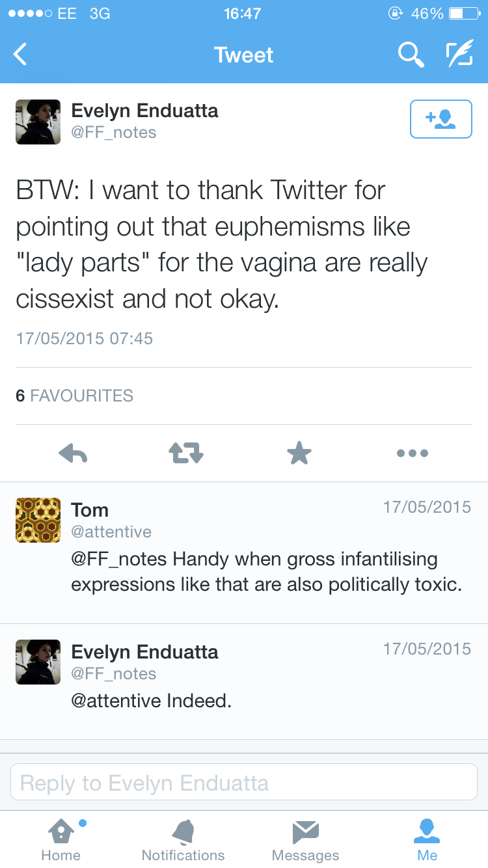Open Tom's profile via his name

pyautogui.click(x=90, y=510)
